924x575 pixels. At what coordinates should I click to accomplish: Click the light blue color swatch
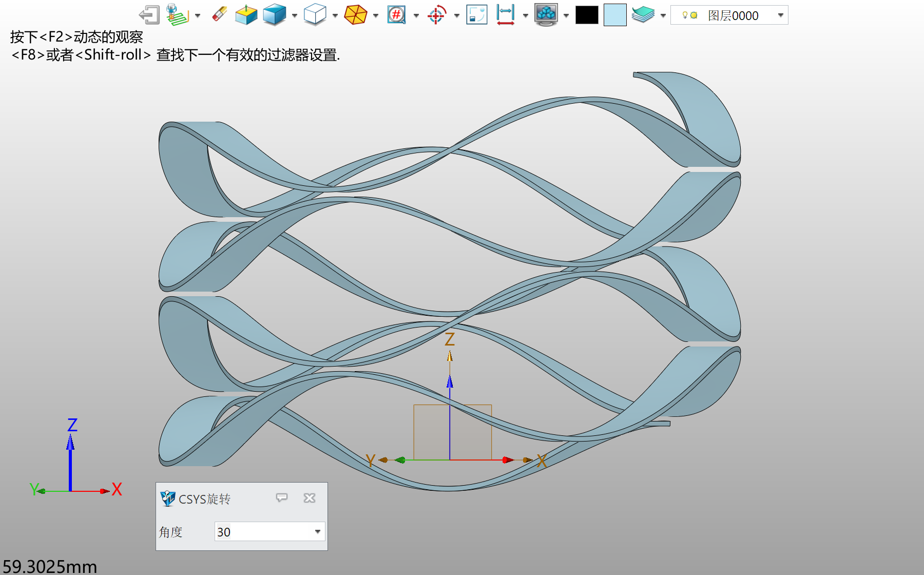pos(614,15)
